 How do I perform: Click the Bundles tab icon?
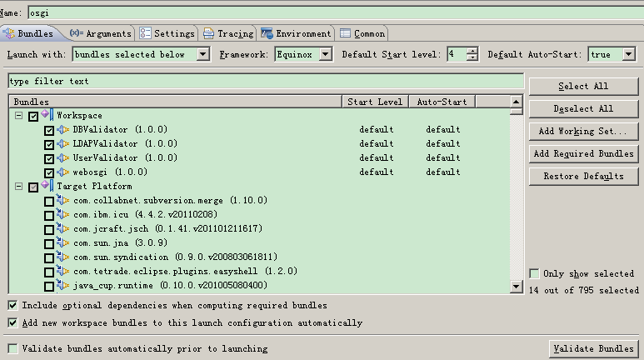click(x=9, y=33)
